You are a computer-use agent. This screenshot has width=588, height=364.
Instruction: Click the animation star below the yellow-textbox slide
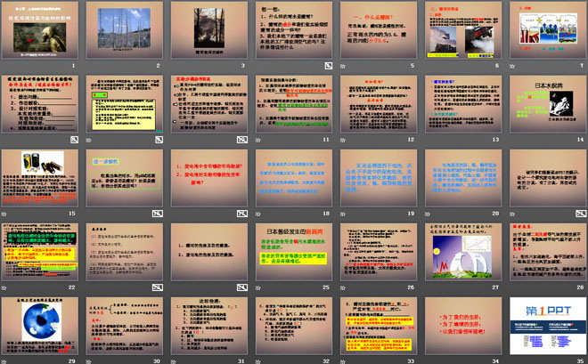tap(89, 140)
